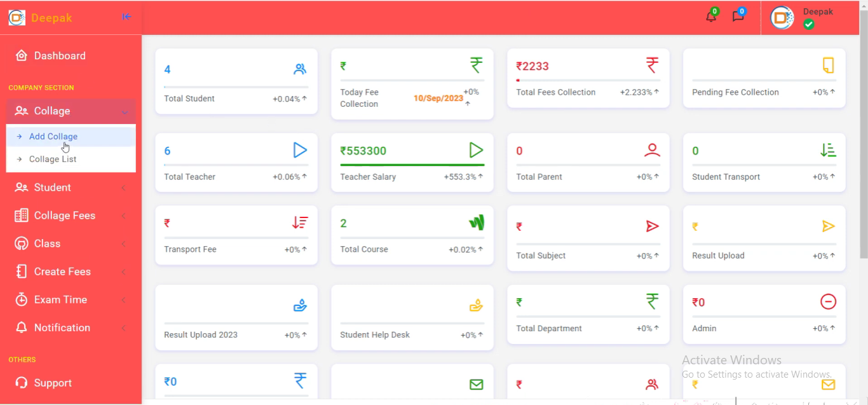The image size is (868, 405).
Task: Click the Student Transport sort icon
Action: [x=828, y=150]
